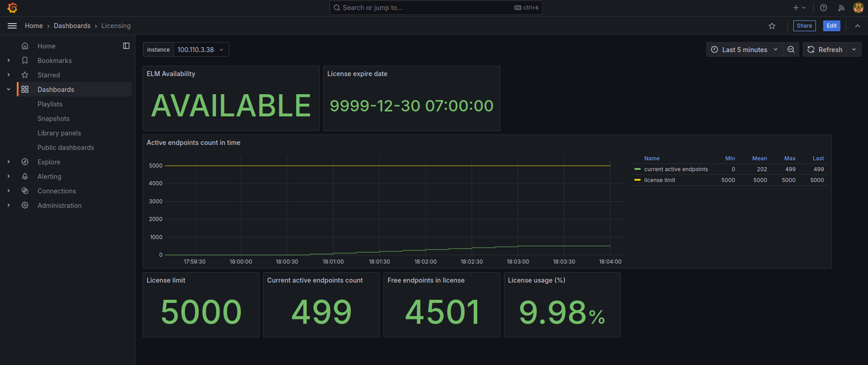Toggle the hamburger navigation menu
This screenshot has height=365, width=868.
click(12, 26)
